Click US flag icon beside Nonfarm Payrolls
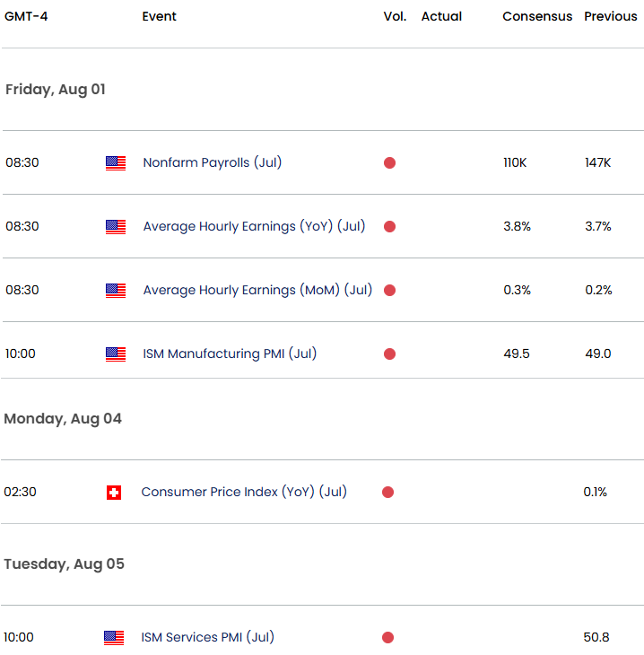644x655 pixels. [x=116, y=163]
